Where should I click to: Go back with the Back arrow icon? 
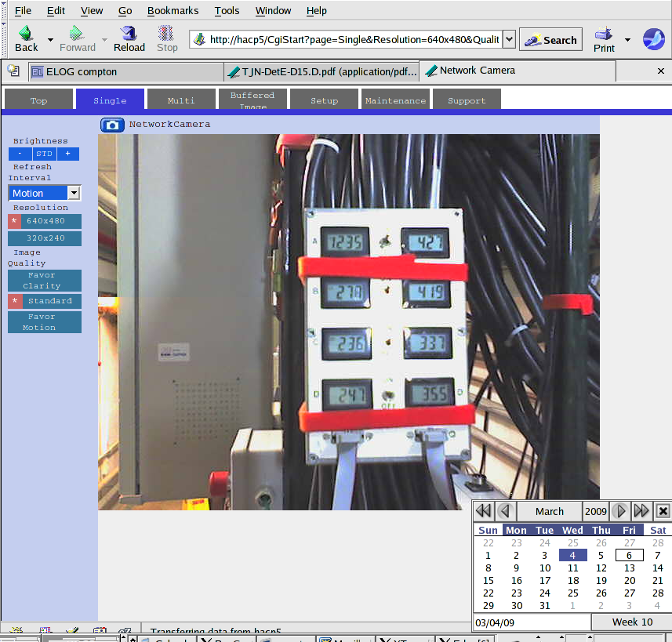(x=26, y=34)
